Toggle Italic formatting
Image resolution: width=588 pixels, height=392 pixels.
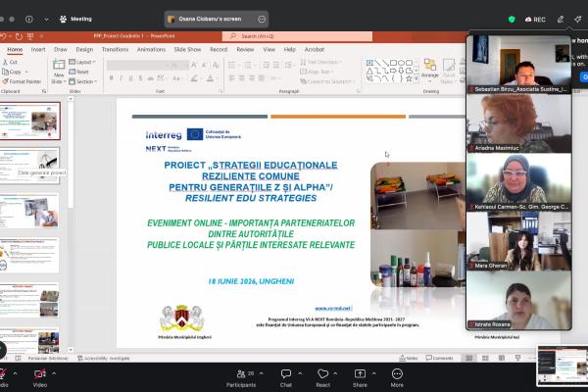[x=121, y=78]
